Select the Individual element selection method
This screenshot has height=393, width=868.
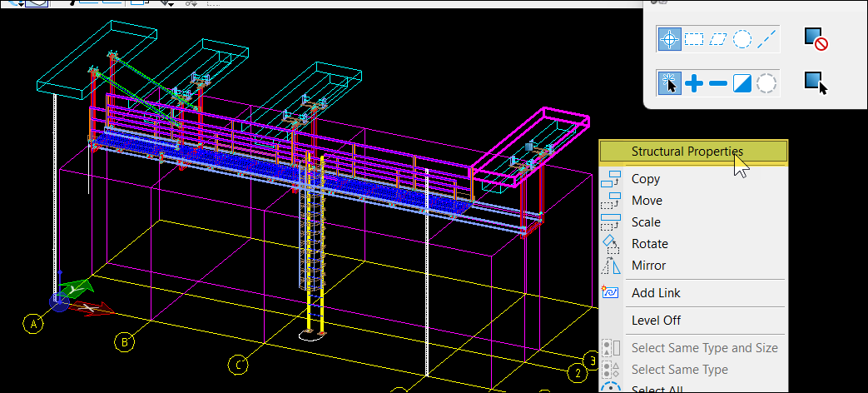point(669,39)
